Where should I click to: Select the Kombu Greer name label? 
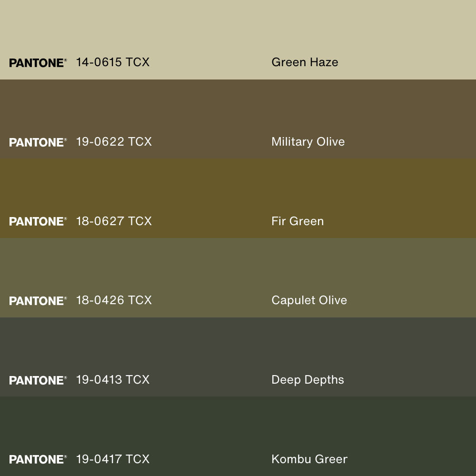[309, 459]
